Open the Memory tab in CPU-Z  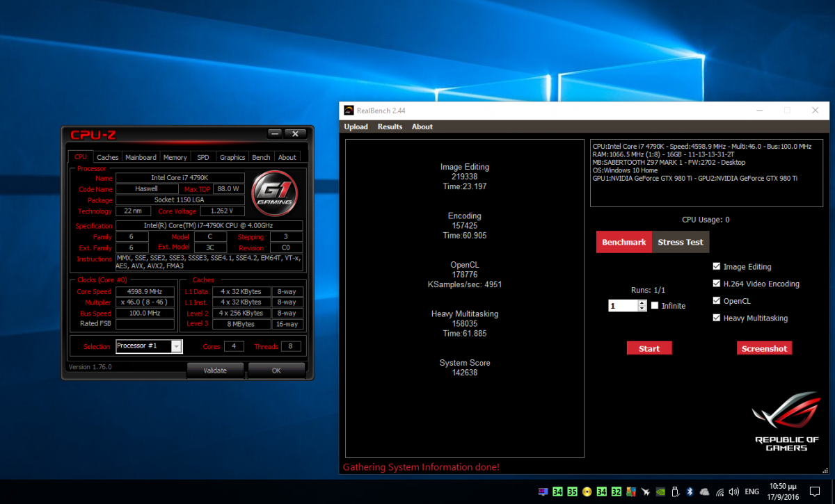[175, 157]
